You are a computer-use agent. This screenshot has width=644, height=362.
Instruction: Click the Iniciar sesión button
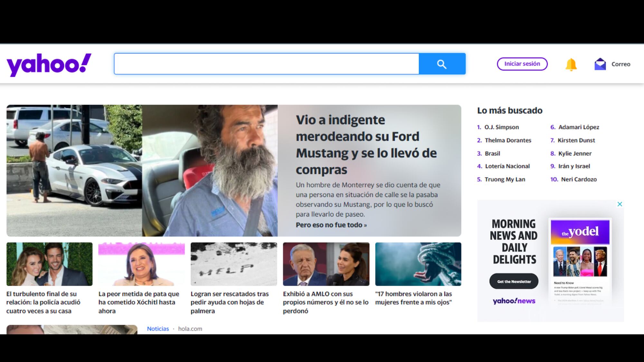coord(522,63)
